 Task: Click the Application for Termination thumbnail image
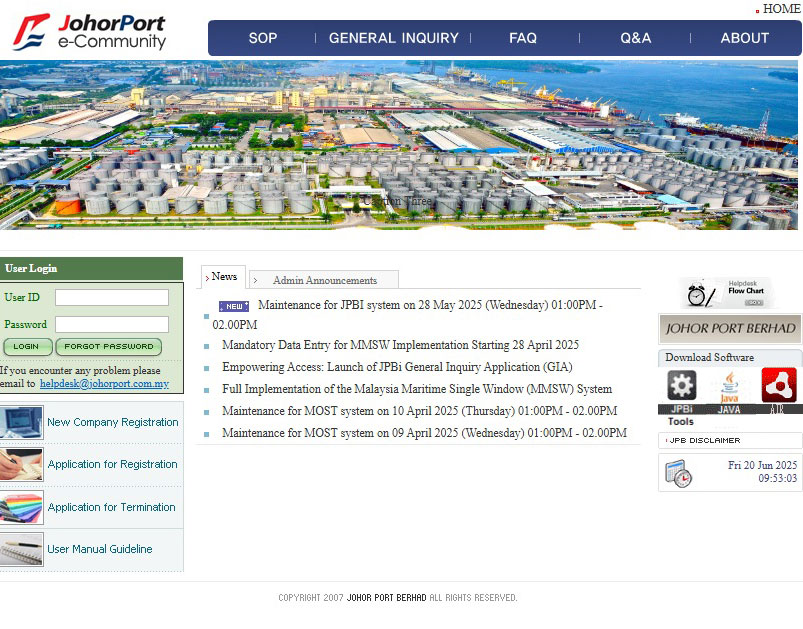pyautogui.click(x=22, y=507)
